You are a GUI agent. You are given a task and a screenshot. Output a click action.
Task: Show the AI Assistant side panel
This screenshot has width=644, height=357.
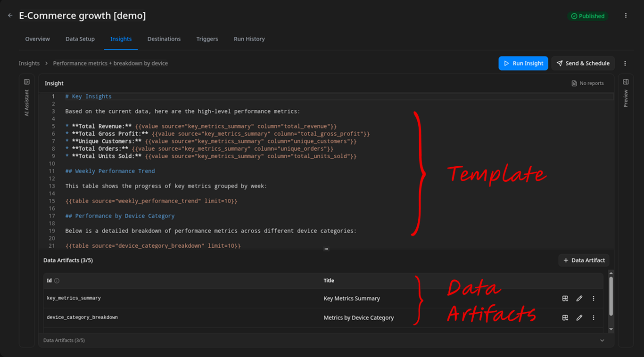[26, 81]
